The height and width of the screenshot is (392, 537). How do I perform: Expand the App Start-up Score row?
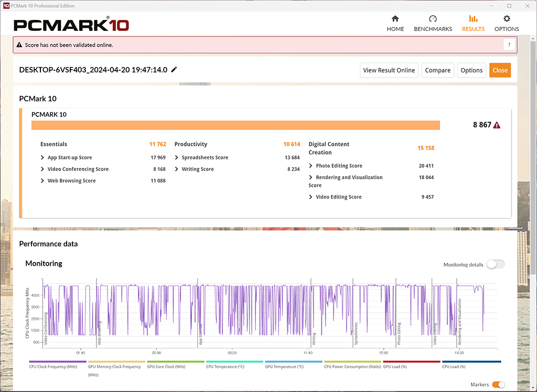(x=42, y=158)
